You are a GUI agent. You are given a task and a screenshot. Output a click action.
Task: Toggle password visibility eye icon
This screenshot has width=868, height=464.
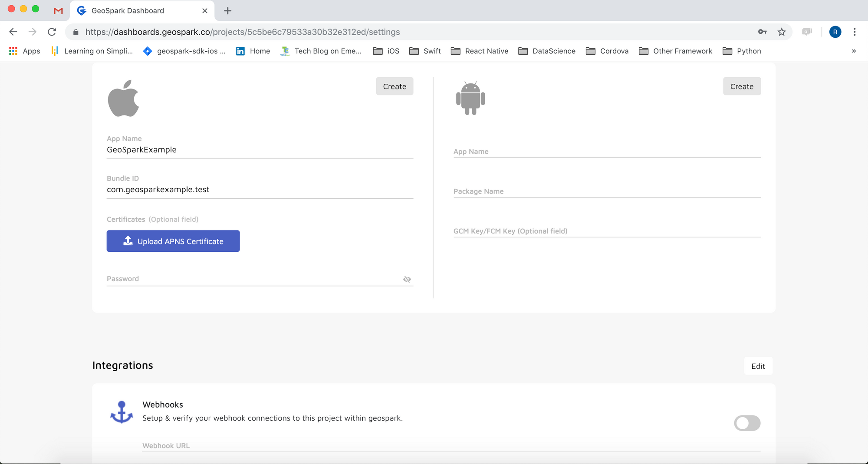(407, 279)
